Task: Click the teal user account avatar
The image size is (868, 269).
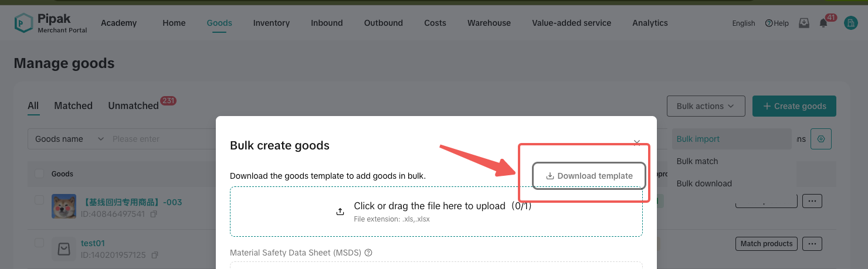Action: coord(850,23)
